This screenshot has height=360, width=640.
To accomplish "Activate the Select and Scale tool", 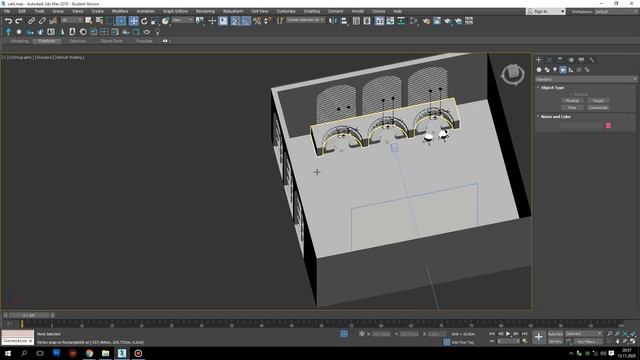I will pos(155,21).
